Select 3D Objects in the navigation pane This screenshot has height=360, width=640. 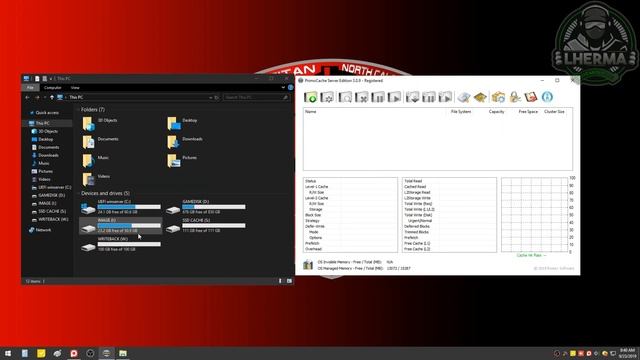click(48, 131)
